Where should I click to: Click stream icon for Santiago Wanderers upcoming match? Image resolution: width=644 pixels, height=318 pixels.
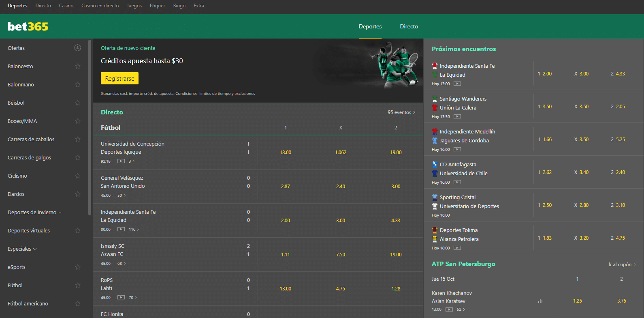click(457, 116)
